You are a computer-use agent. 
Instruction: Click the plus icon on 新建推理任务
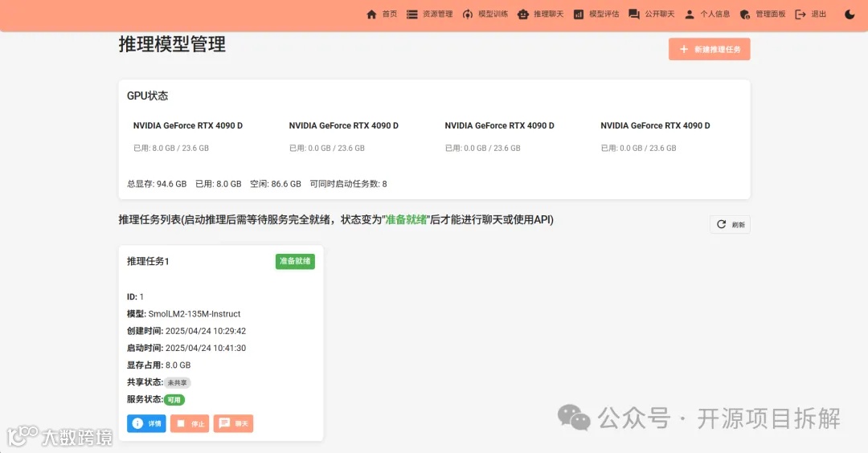(684, 49)
